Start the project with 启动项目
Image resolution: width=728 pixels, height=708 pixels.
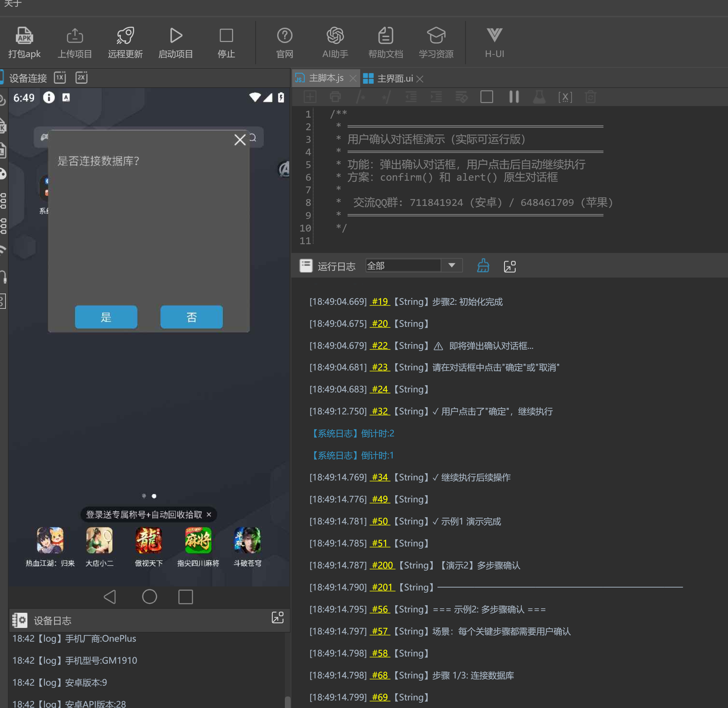coord(176,43)
